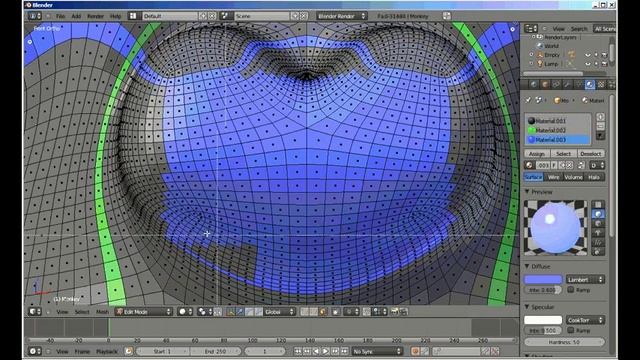This screenshot has height=360, width=640.
Task: Select the flat plane preview type
Action: [598, 204]
